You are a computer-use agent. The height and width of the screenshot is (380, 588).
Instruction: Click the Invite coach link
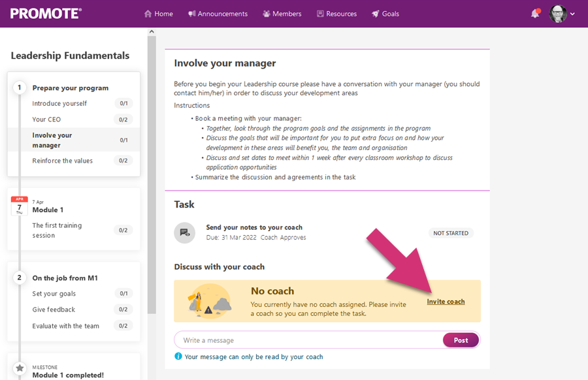tap(446, 302)
